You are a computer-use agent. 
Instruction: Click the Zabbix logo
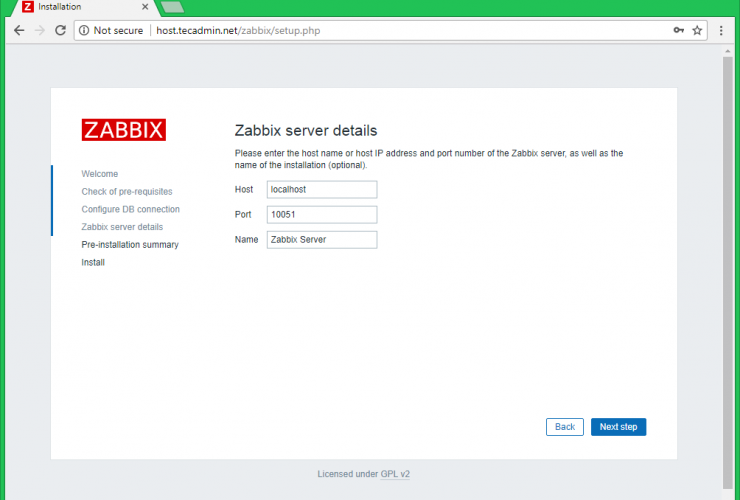[123, 130]
